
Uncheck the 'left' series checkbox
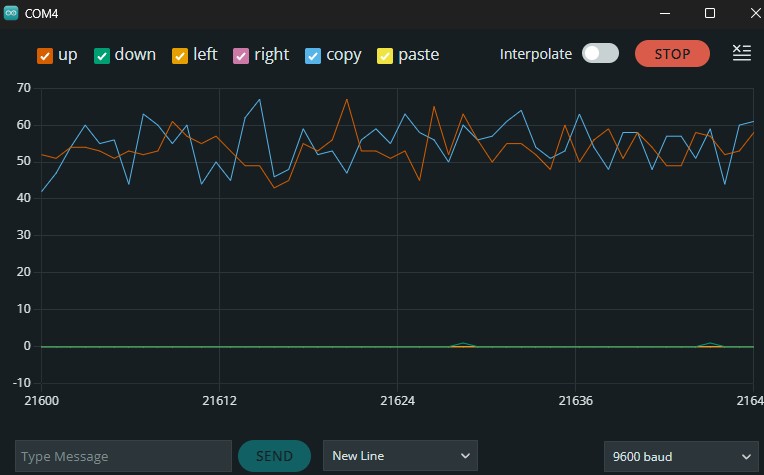point(180,56)
